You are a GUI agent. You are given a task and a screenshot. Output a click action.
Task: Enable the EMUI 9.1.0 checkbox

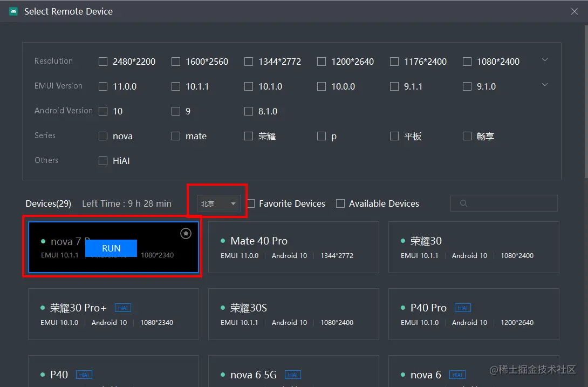point(467,86)
